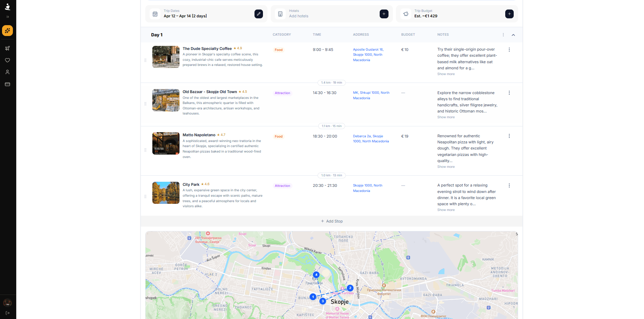Click the logout icon at sidebar bottom
This screenshot has height=319, width=644.
pos(7,313)
